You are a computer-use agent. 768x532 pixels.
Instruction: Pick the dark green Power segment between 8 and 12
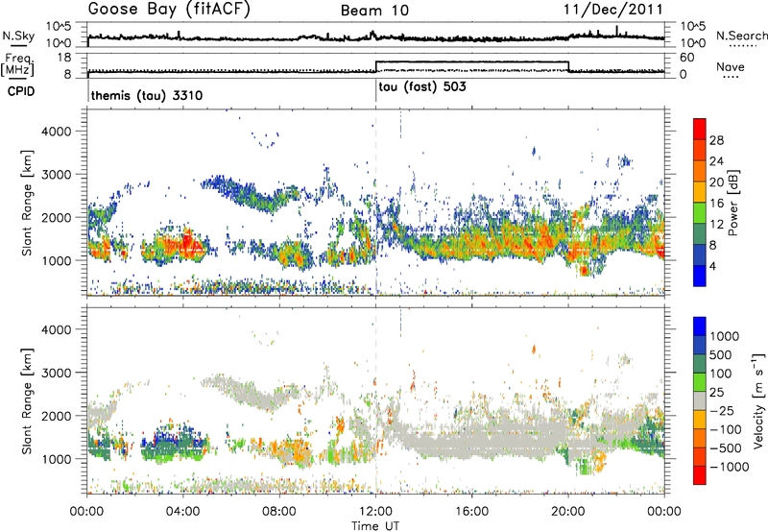click(700, 234)
